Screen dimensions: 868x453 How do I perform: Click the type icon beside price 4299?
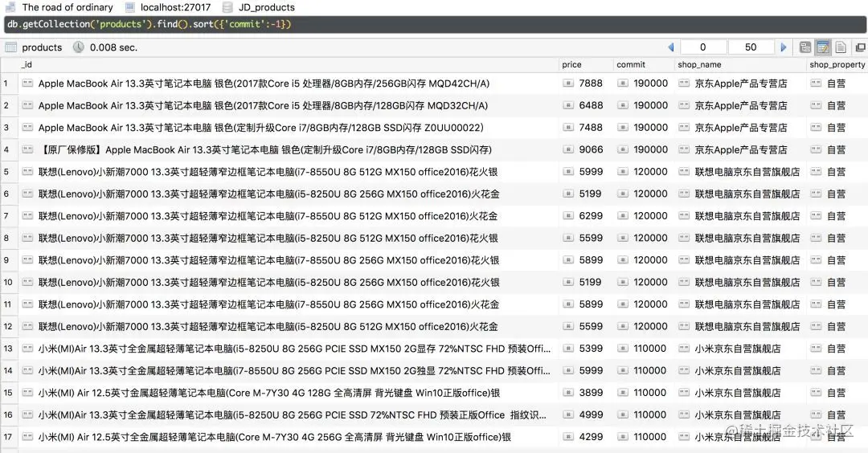point(568,437)
